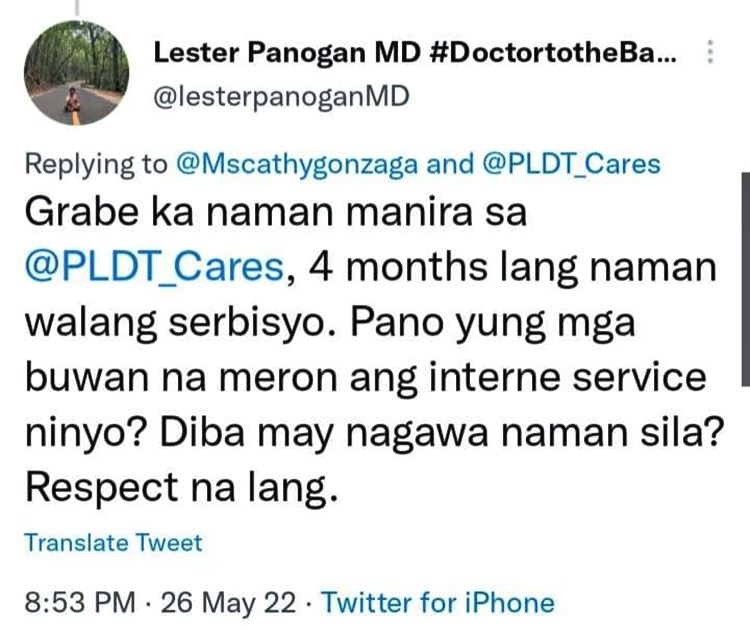The width and height of the screenshot is (750, 630).
Task: Click the forest road profile picture
Action: (x=77, y=73)
